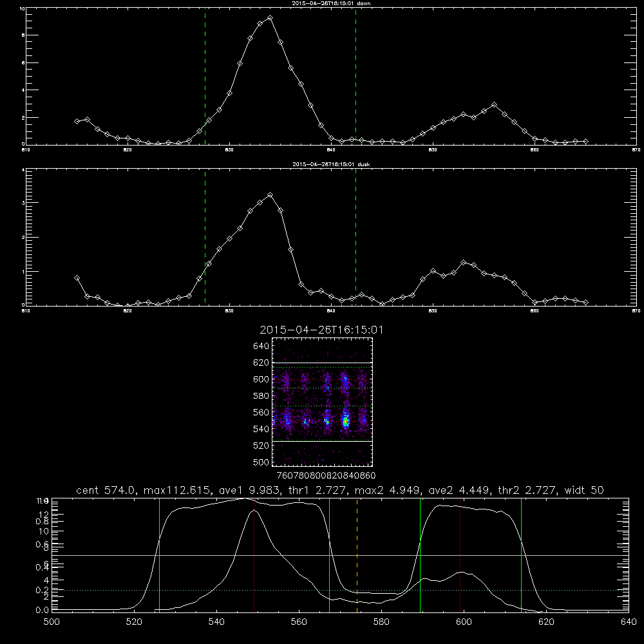Select the "thr1 2.727" value in the stats line
This screenshot has width=644, height=644.
coord(316,490)
